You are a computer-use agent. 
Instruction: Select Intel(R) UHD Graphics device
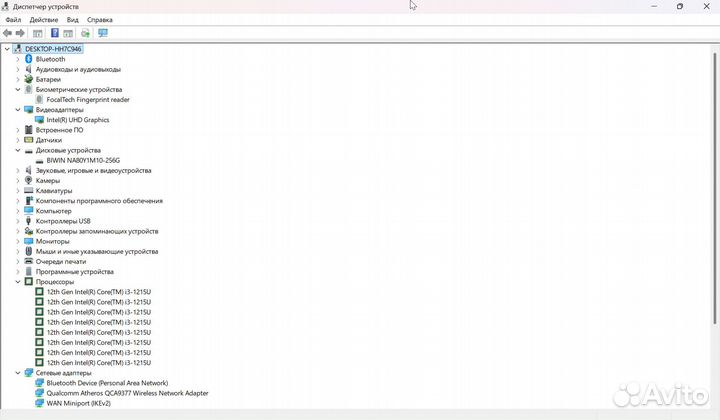(78, 120)
